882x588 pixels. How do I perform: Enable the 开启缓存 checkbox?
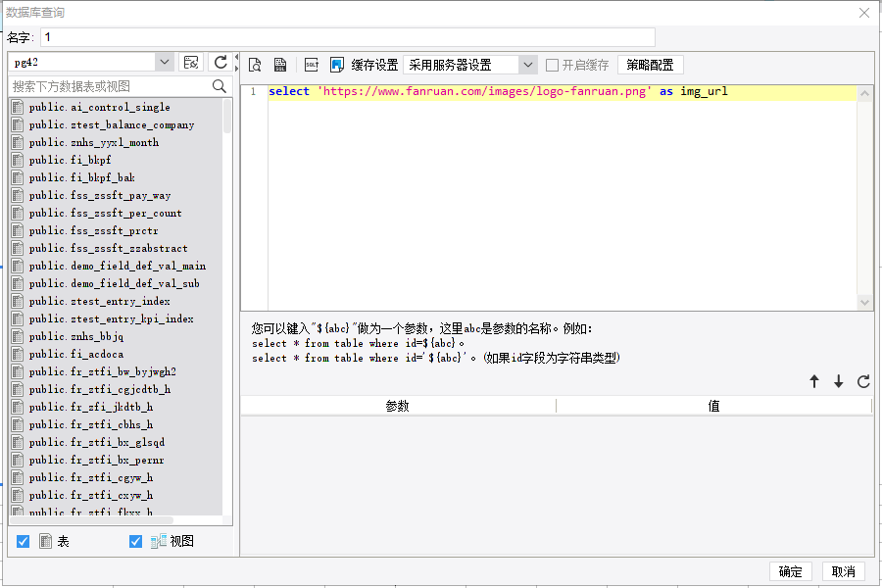pyautogui.click(x=553, y=65)
